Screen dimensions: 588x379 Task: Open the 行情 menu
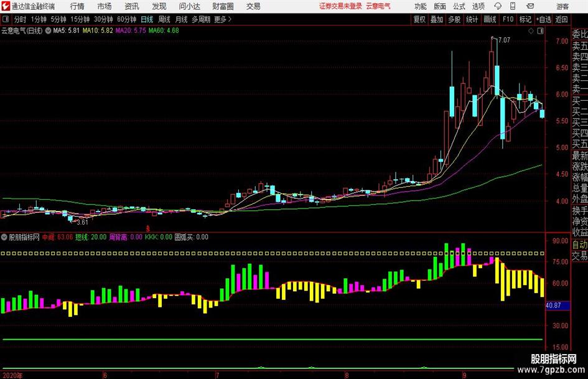[77, 6]
